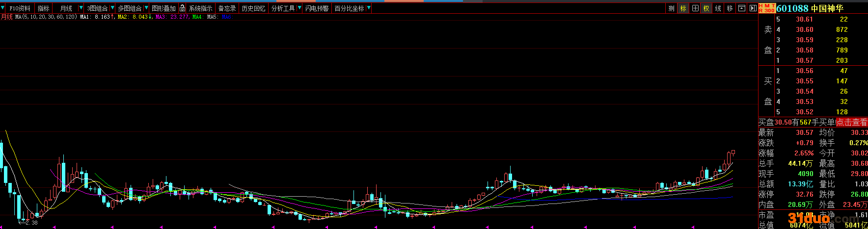This screenshot has height=229, width=868.
Task: Click the HMTR 300 stock tag badge
Action: pyautogui.click(x=766, y=8)
